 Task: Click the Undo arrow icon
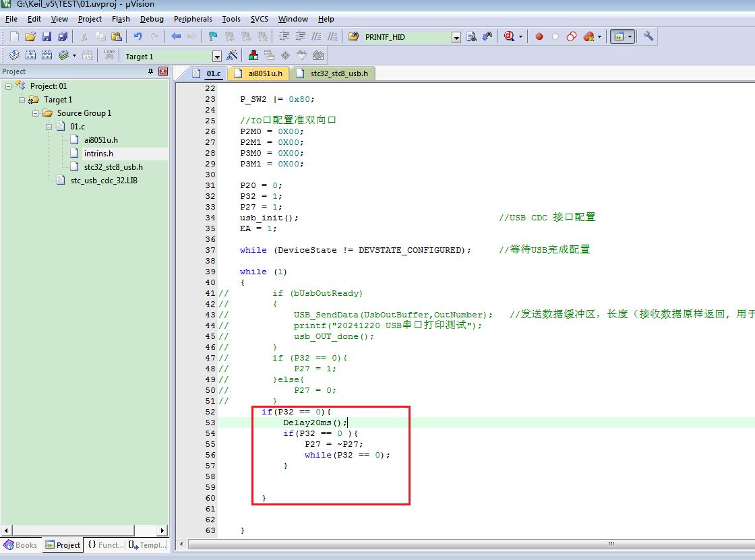pos(138,36)
